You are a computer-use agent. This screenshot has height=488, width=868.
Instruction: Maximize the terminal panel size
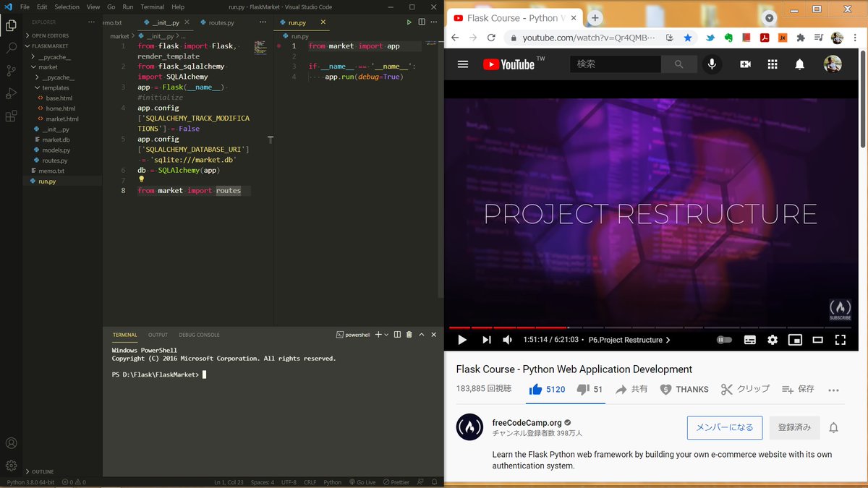pos(421,335)
